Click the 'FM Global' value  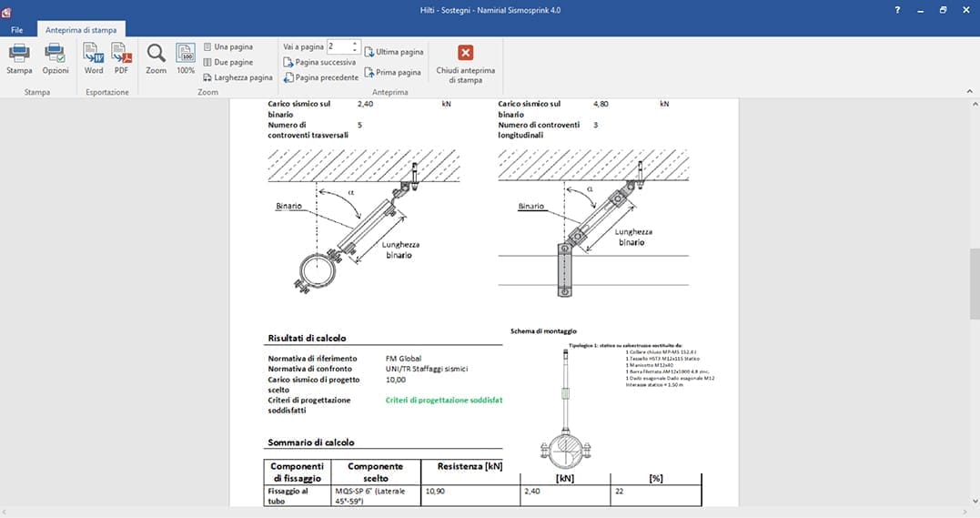pos(403,359)
